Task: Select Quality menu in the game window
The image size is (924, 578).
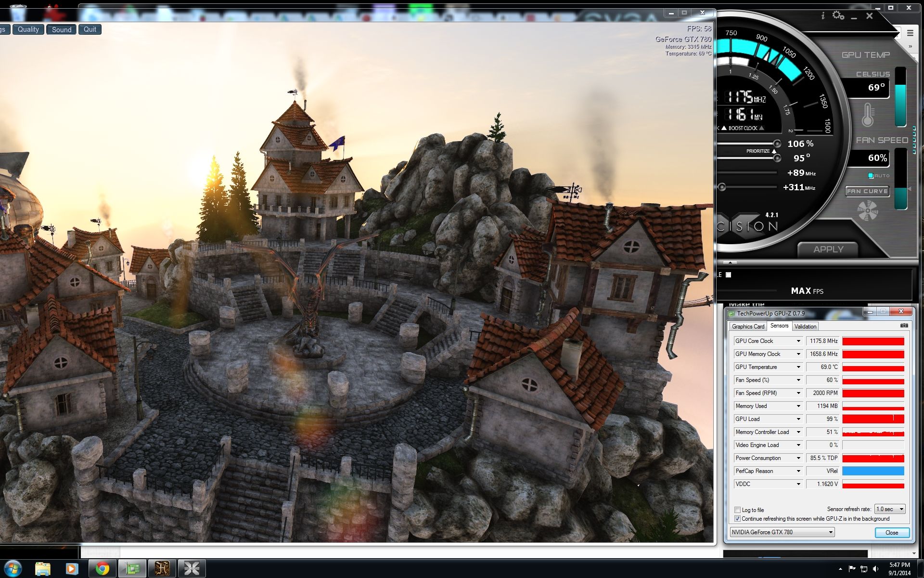Action: click(x=28, y=28)
